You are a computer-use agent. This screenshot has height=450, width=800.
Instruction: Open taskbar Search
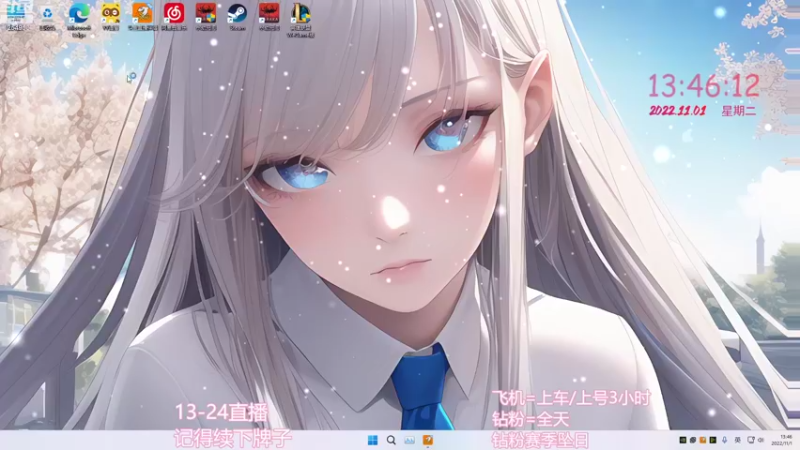[391, 440]
